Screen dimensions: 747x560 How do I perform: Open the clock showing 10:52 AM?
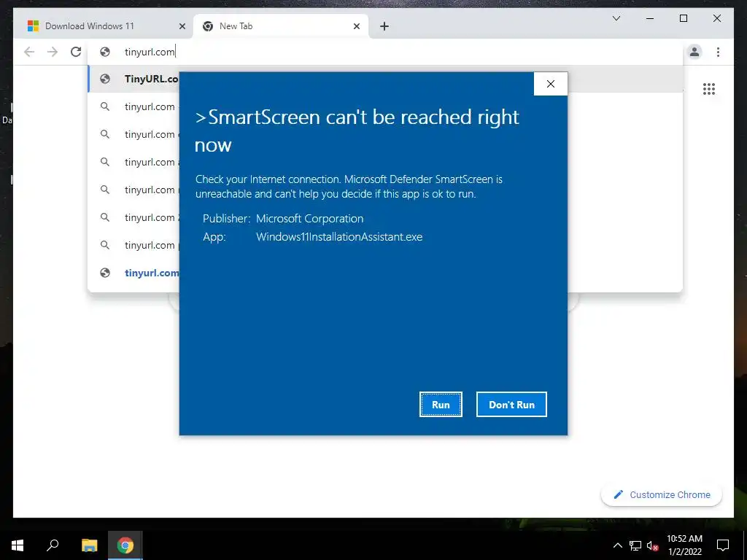(x=684, y=545)
